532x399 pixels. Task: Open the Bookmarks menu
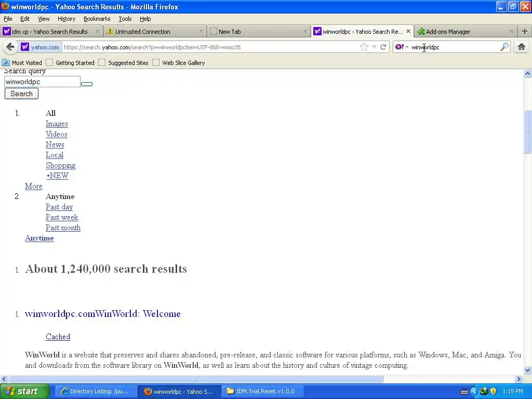point(97,19)
